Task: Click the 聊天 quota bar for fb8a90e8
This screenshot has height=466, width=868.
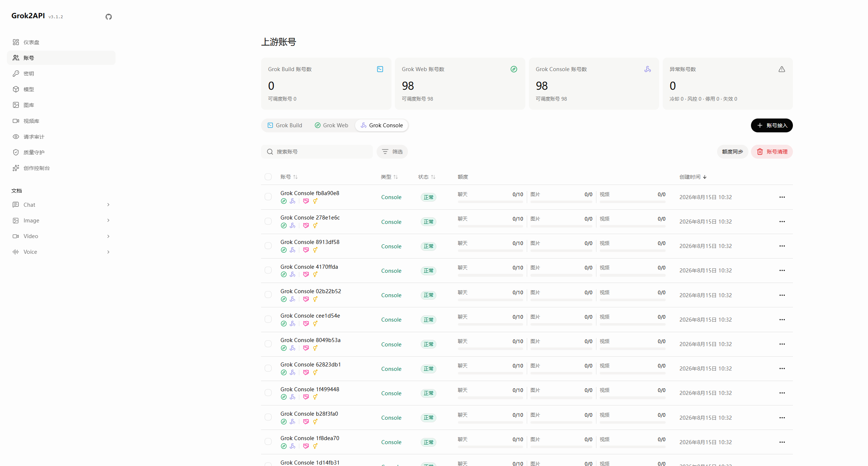Action: pos(490,202)
